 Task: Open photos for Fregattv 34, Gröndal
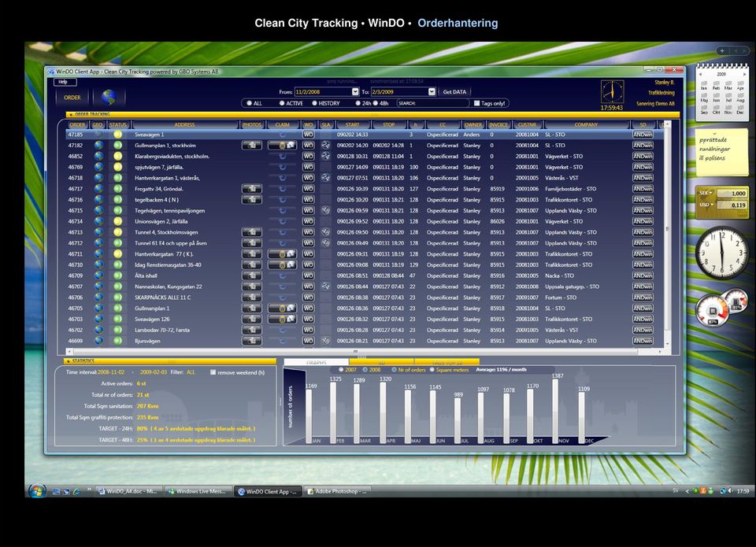(x=252, y=189)
